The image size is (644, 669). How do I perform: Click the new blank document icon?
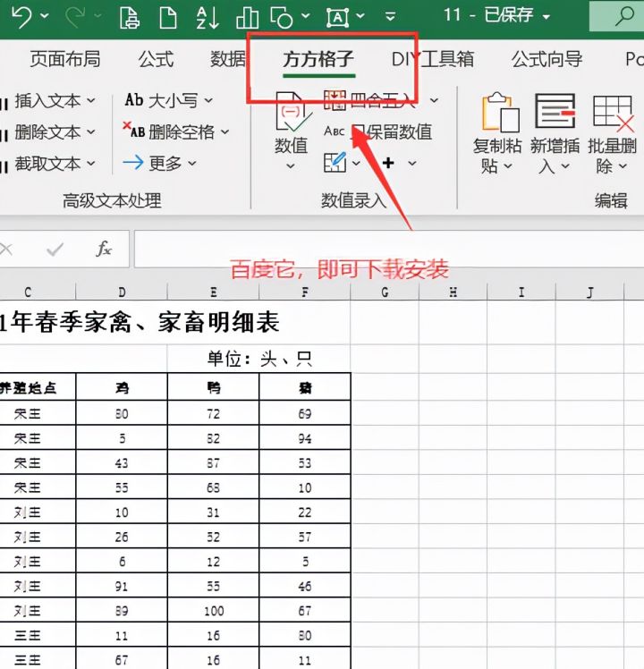[x=168, y=17]
